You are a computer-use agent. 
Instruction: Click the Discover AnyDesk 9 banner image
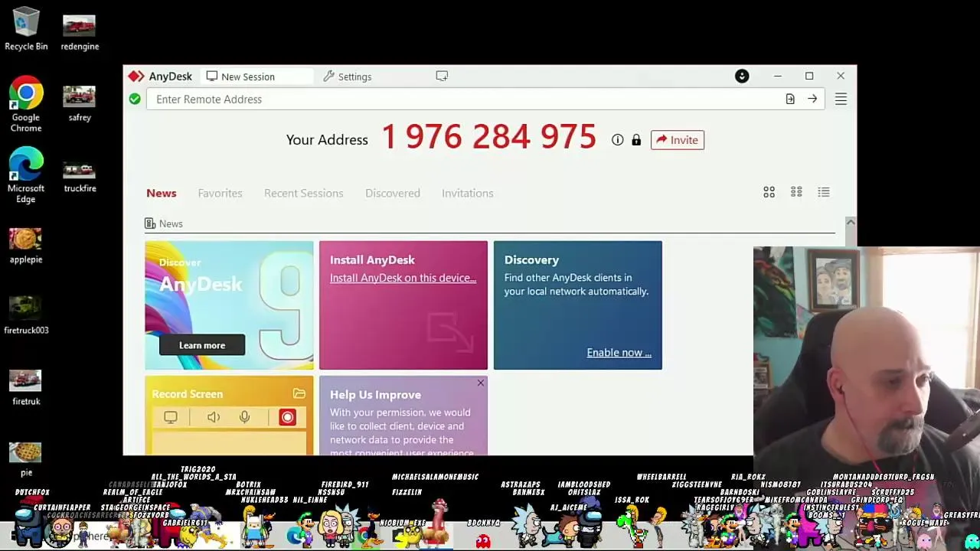[229, 305]
